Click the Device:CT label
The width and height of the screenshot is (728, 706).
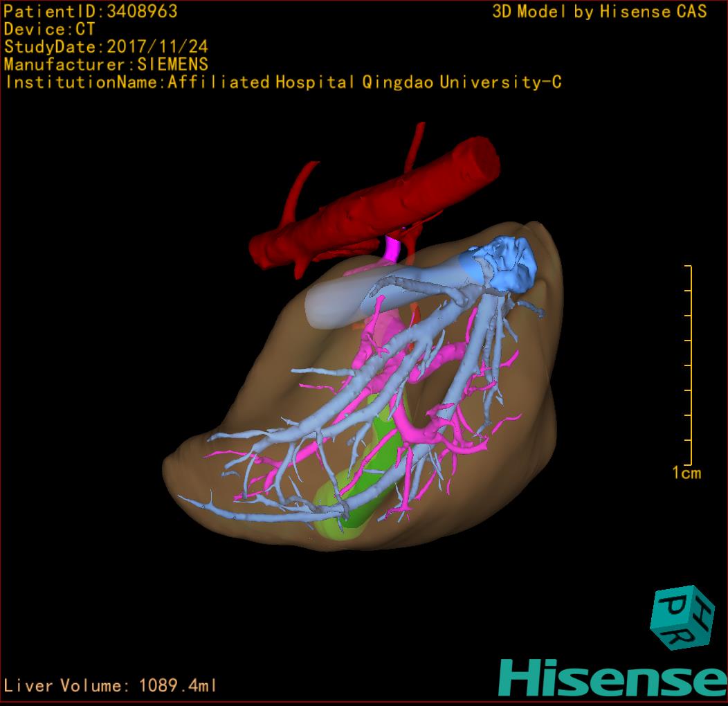click(x=49, y=29)
